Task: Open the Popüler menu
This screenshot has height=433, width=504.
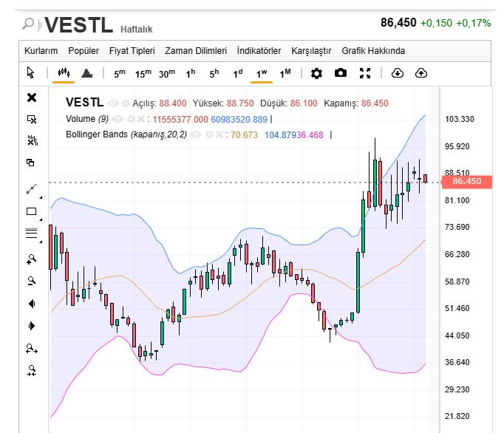Action: 84,51
